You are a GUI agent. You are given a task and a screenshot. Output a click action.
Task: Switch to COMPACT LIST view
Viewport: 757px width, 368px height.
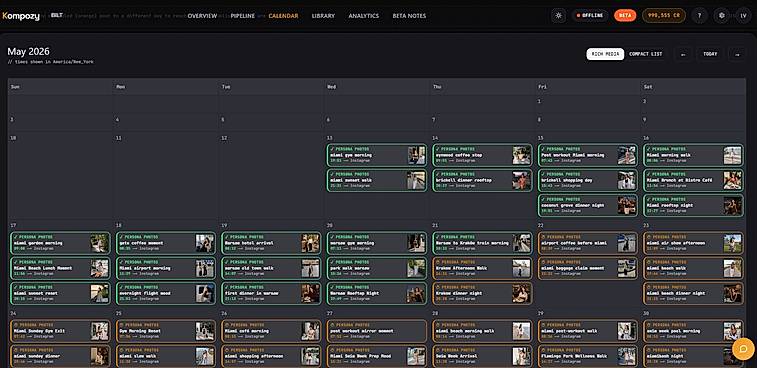645,54
